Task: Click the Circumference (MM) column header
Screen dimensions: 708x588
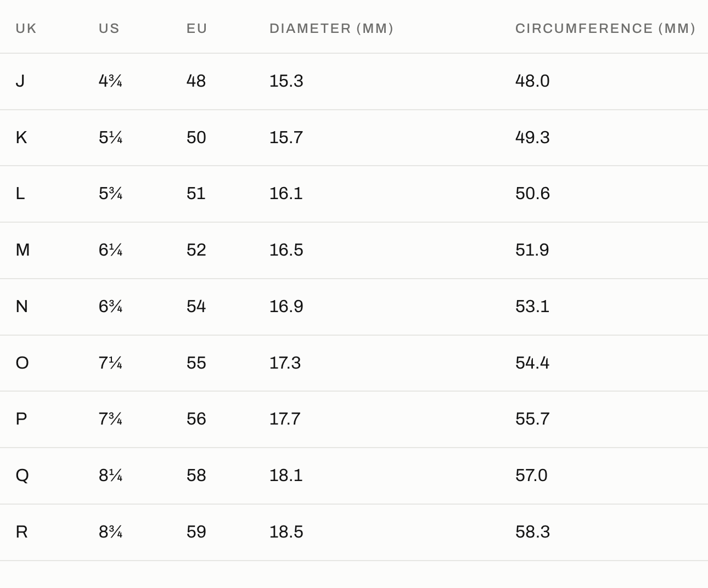Action: tap(605, 29)
